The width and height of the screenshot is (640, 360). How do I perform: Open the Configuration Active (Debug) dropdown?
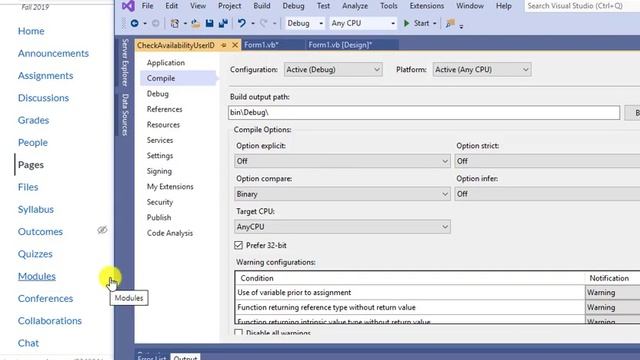click(x=333, y=70)
